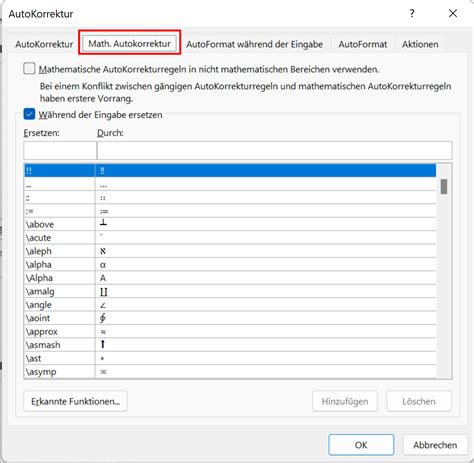Enable Mathematische AutoKorrekturregeln in nicht mathematischen Bereichen checkbox
474x463 pixels.
tap(29, 69)
